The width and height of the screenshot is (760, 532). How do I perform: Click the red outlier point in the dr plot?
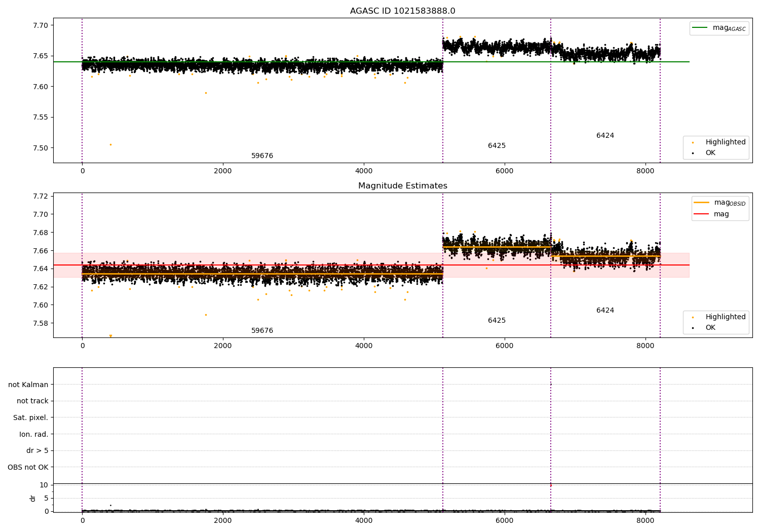pyautogui.click(x=551, y=485)
